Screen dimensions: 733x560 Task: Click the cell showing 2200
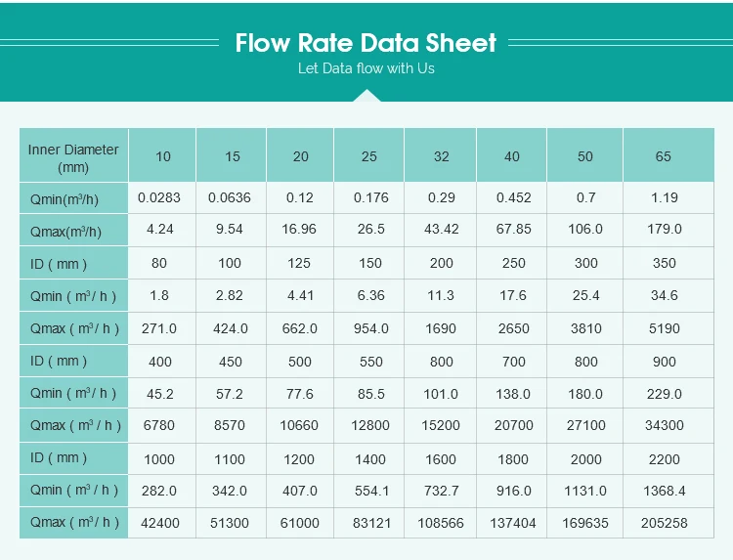(x=668, y=459)
